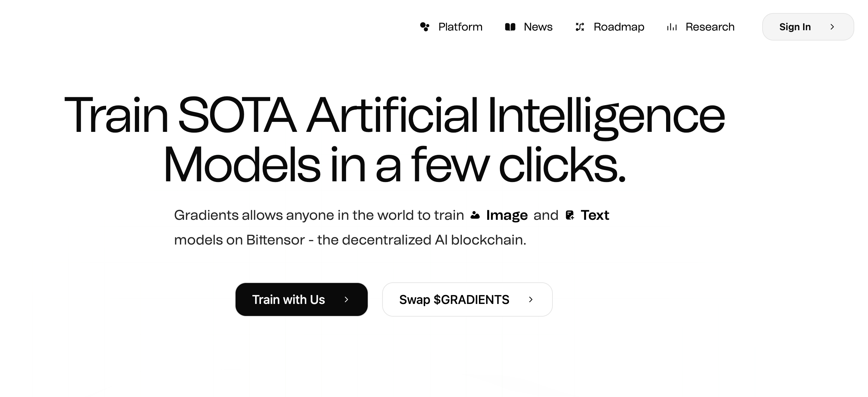868x397 pixels.
Task: Click the News book icon
Action: coord(510,27)
